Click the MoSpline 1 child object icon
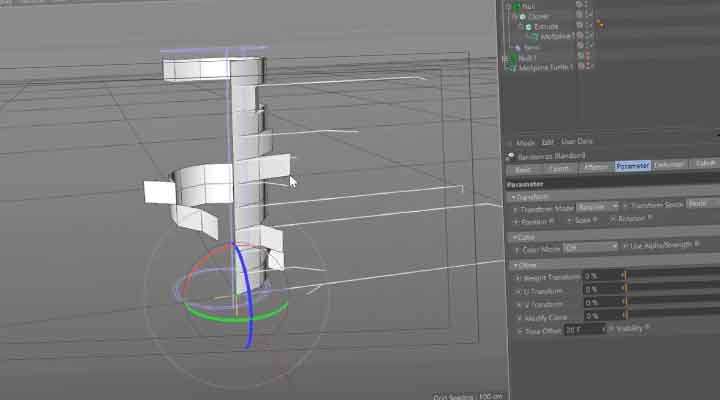This screenshot has height=400, width=720. pos(536,36)
